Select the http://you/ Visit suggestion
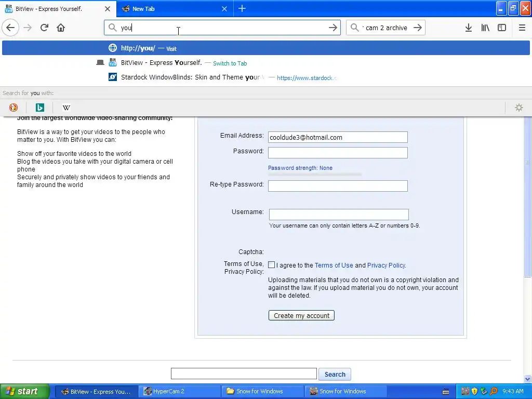Viewport: 532px width, 399px height. [x=265, y=48]
